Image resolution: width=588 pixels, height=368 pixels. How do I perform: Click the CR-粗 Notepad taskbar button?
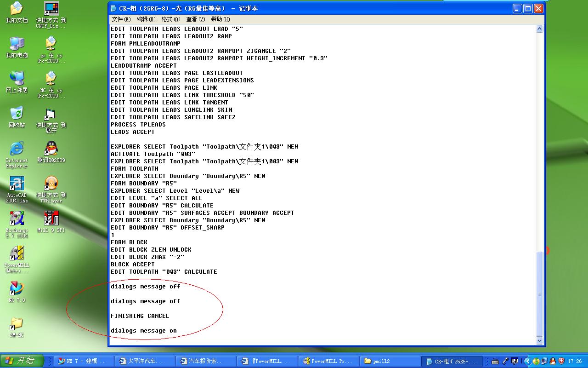pyautogui.click(x=453, y=361)
